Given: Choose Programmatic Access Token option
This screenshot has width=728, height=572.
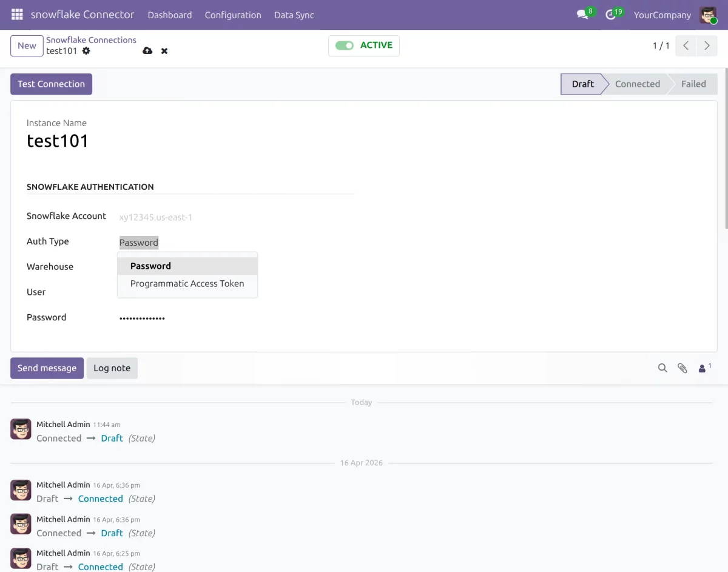Looking at the screenshot, I should 187,283.
